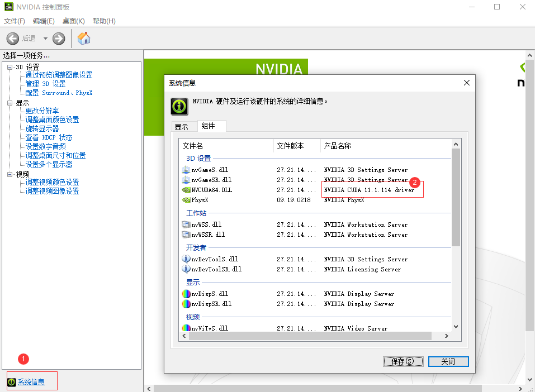Image resolution: width=535 pixels, height=392 pixels.
Task: Click the nvDevToolS.dll file icon
Action: (186, 259)
